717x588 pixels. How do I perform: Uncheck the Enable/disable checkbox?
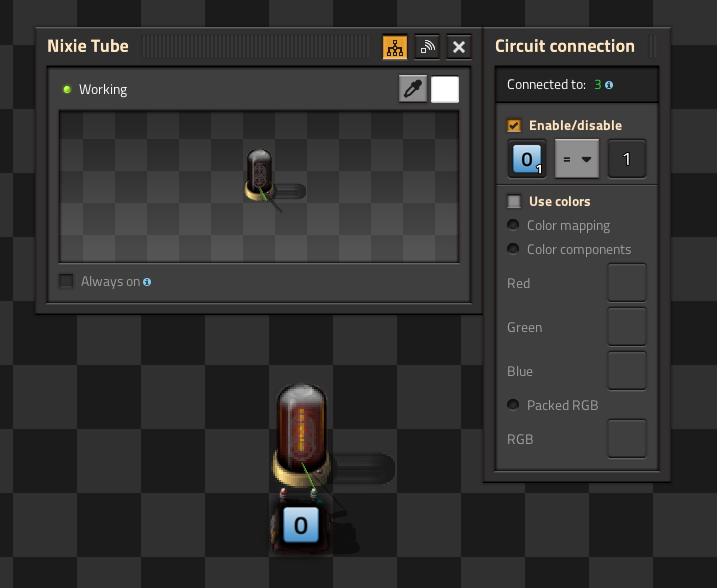point(514,125)
